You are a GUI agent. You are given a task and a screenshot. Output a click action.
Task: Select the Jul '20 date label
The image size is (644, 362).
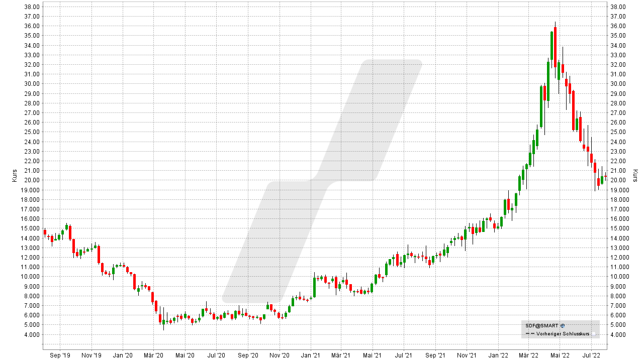pos(216,355)
